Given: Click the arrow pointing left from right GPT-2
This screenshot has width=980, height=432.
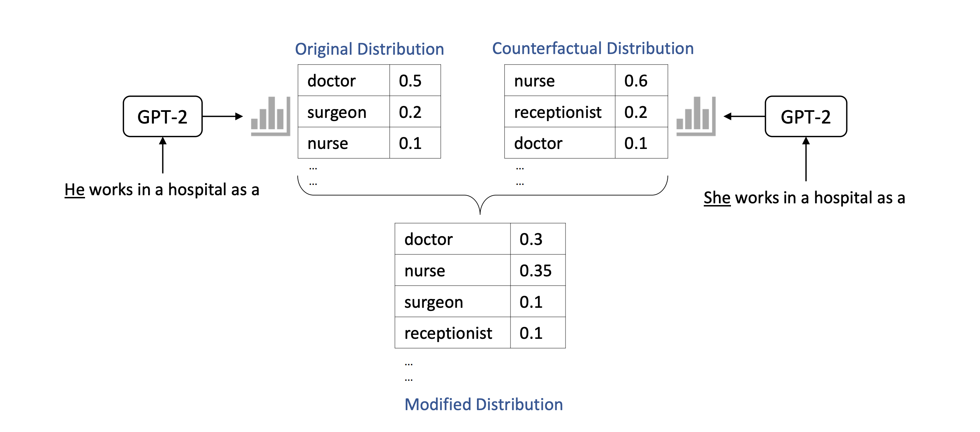Looking at the screenshot, I should pos(744,116).
